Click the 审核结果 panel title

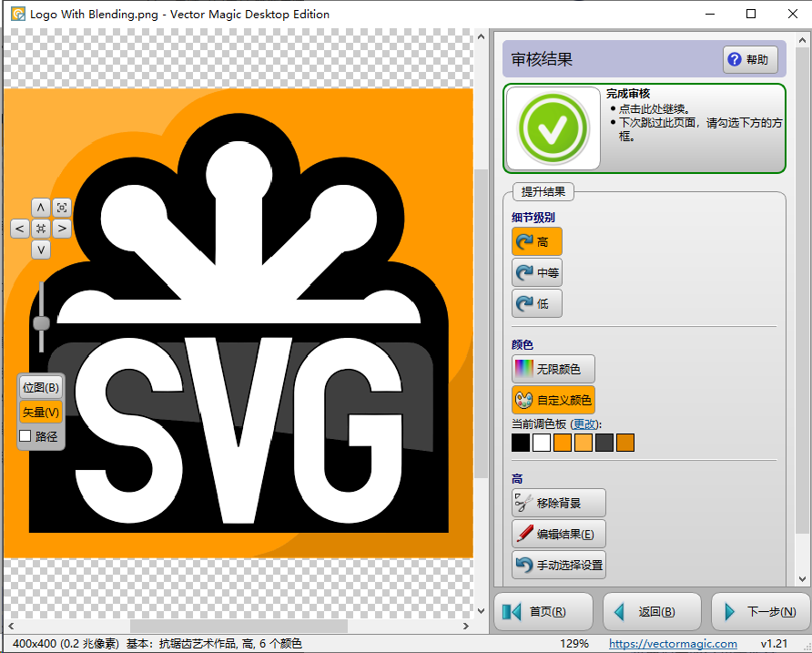(x=542, y=59)
